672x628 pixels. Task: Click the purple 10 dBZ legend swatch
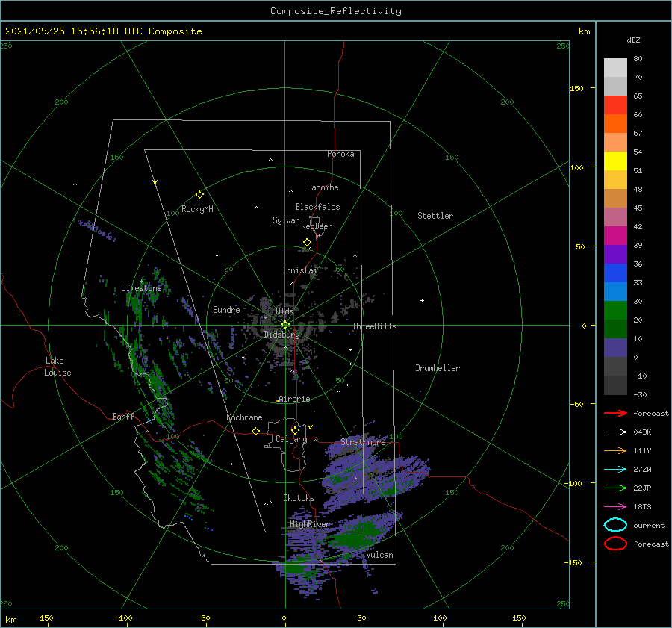[615, 347]
